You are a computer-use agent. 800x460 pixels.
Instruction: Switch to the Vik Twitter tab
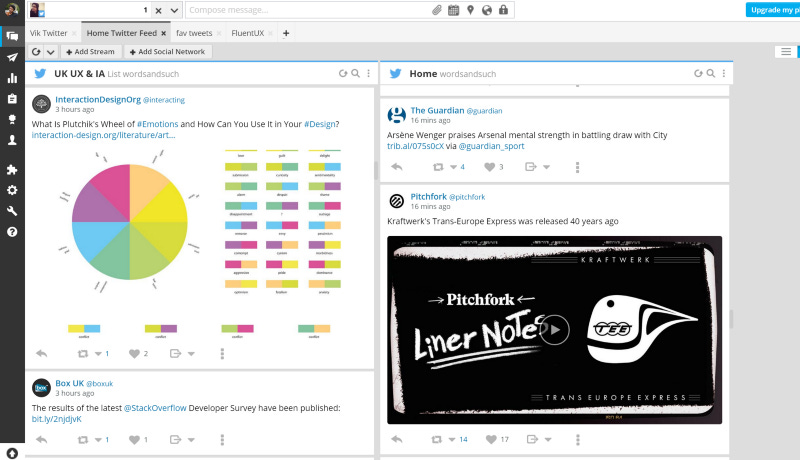coord(48,33)
